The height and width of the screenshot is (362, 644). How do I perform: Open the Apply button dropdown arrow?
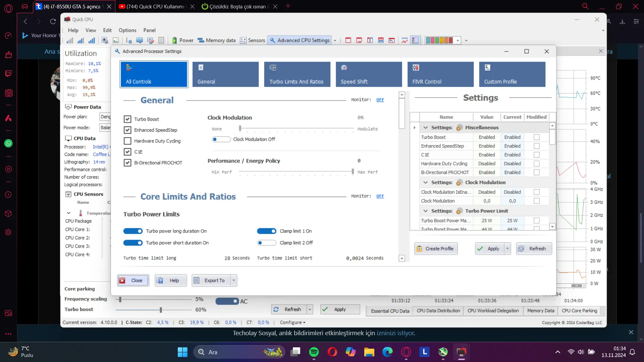[x=507, y=249]
